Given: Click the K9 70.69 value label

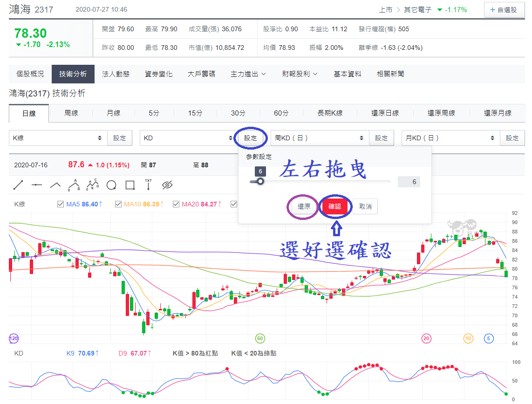Looking at the screenshot, I should coord(82,353).
